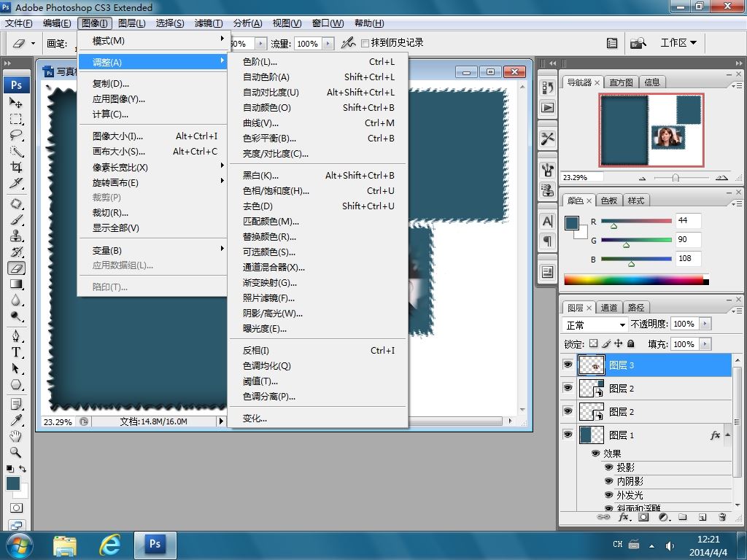This screenshot has width=747, height=560.
Task: Select the Brush tool
Action: click(16, 220)
